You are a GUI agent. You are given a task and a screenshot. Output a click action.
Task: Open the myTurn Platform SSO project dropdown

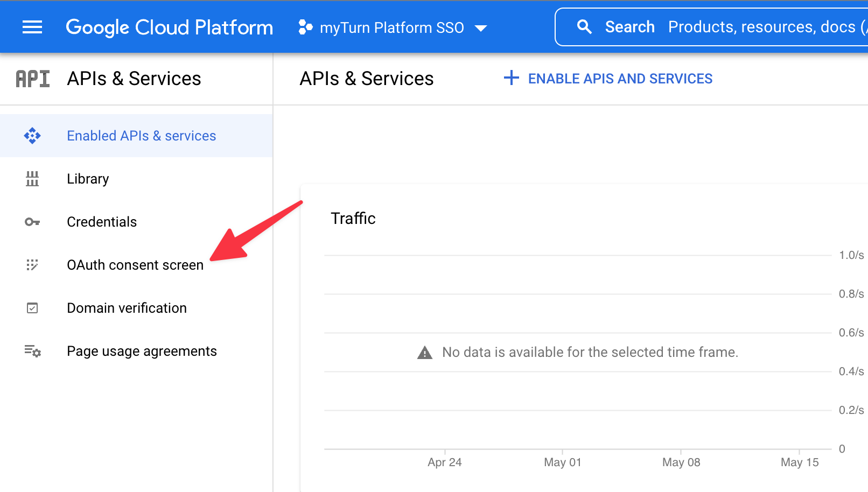pos(393,27)
